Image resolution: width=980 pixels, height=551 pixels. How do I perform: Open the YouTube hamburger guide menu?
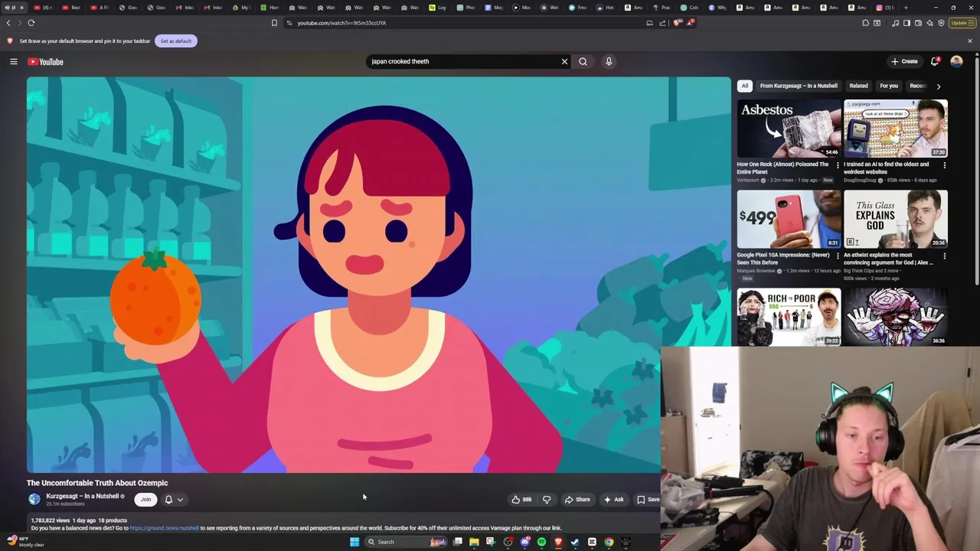[13, 61]
